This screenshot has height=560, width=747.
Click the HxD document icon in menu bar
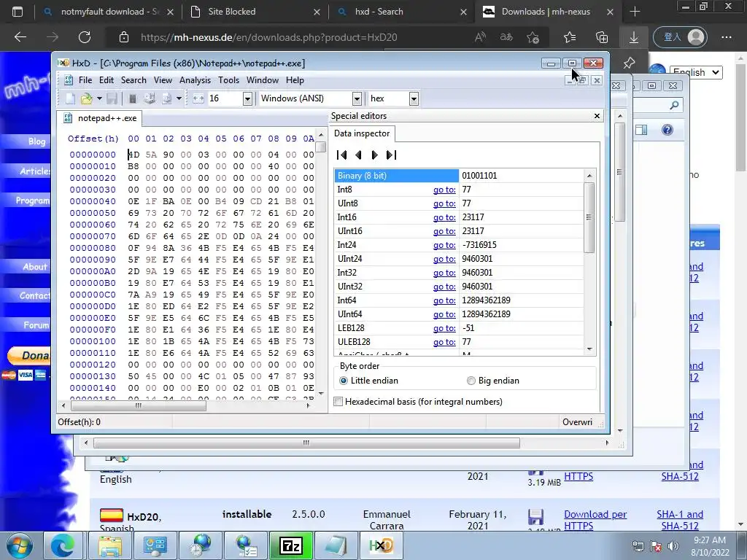point(68,80)
